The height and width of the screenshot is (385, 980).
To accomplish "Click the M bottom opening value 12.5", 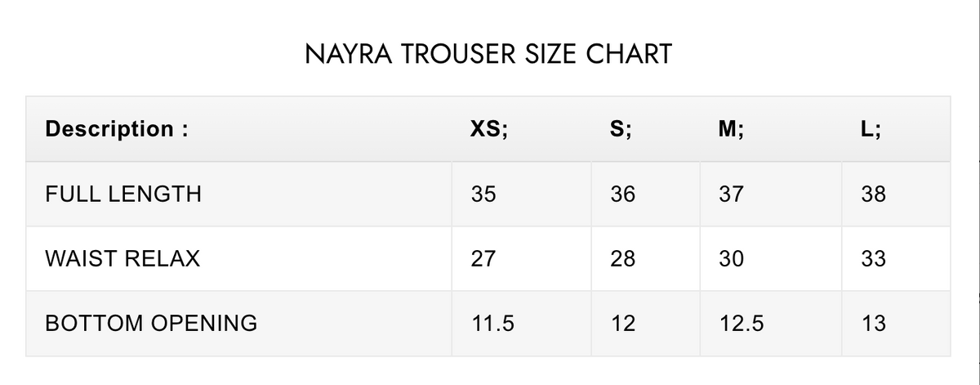I will click(x=742, y=324).
